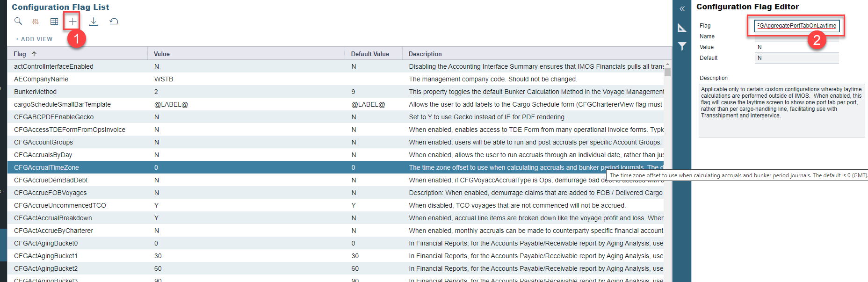This screenshot has height=282, width=868.
Task: Toggle sort arrow on Flag column header
Action: coord(34,54)
